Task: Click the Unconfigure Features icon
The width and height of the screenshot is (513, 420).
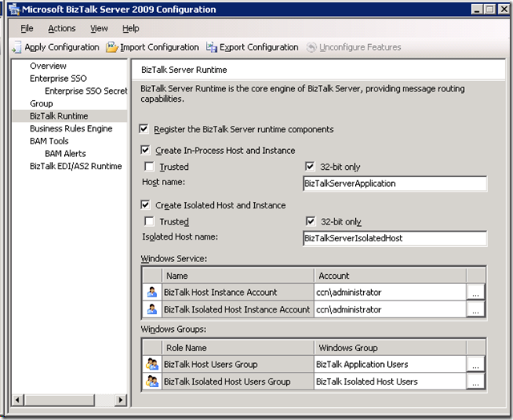Action: coord(312,47)
